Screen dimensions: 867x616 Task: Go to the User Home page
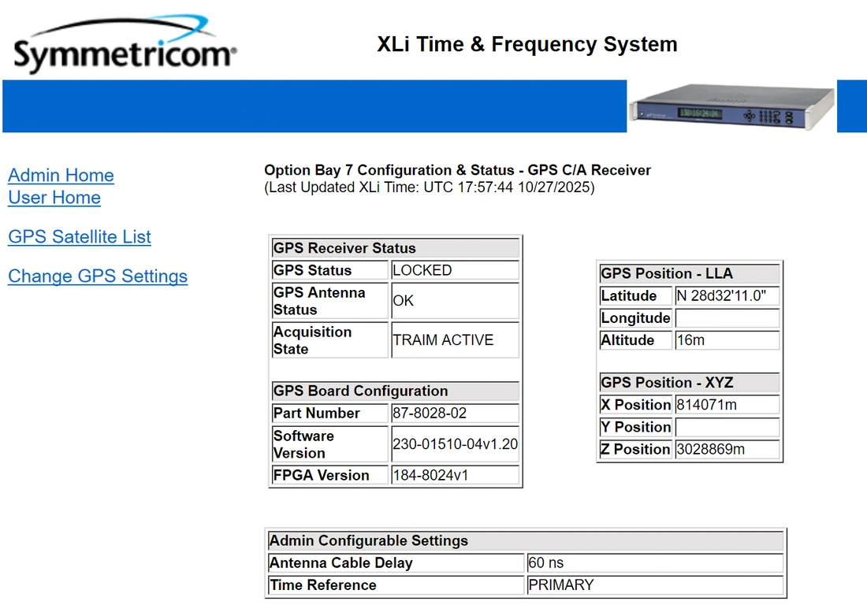54,198
